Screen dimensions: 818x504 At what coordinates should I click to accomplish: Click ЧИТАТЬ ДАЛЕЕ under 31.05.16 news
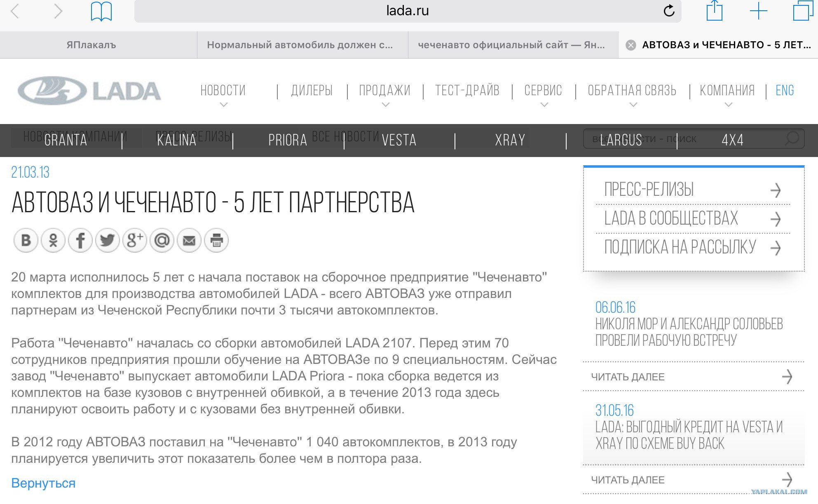point(628,480)
